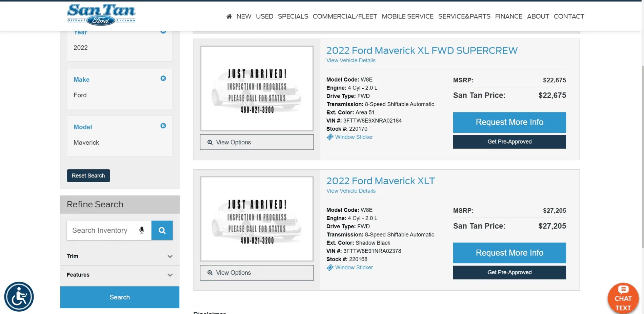Image resolution: width=644 pixels, height=314 pixels.
Task: Click Window Sticker tag icon for Maverick XLT
Action: coord(330,268)
